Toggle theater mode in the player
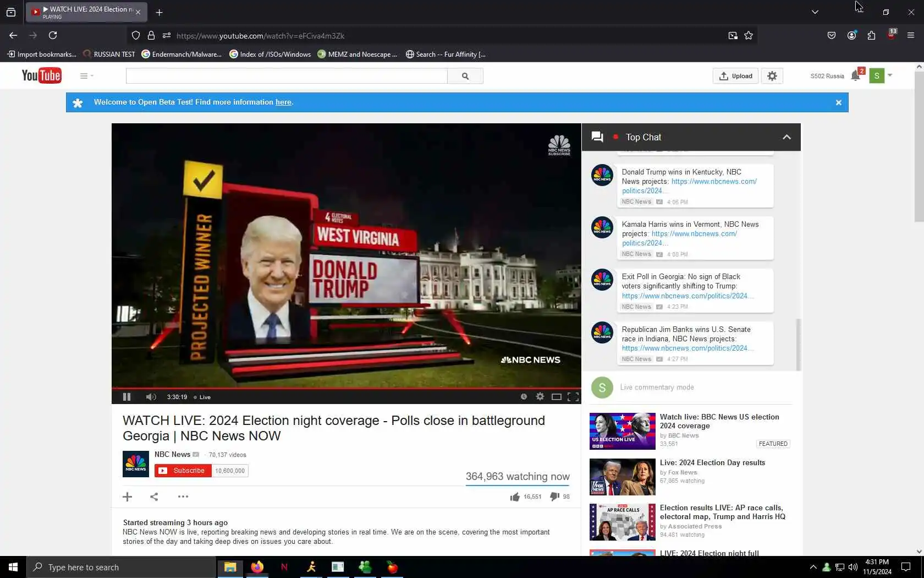 click(x=557, y=396)
